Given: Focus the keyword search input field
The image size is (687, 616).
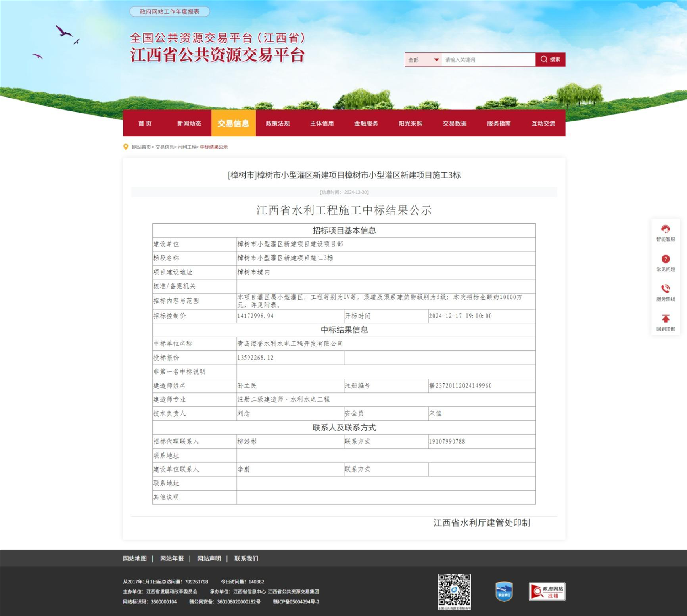Looking at the screenshot, I should click(x=488, y=60).
